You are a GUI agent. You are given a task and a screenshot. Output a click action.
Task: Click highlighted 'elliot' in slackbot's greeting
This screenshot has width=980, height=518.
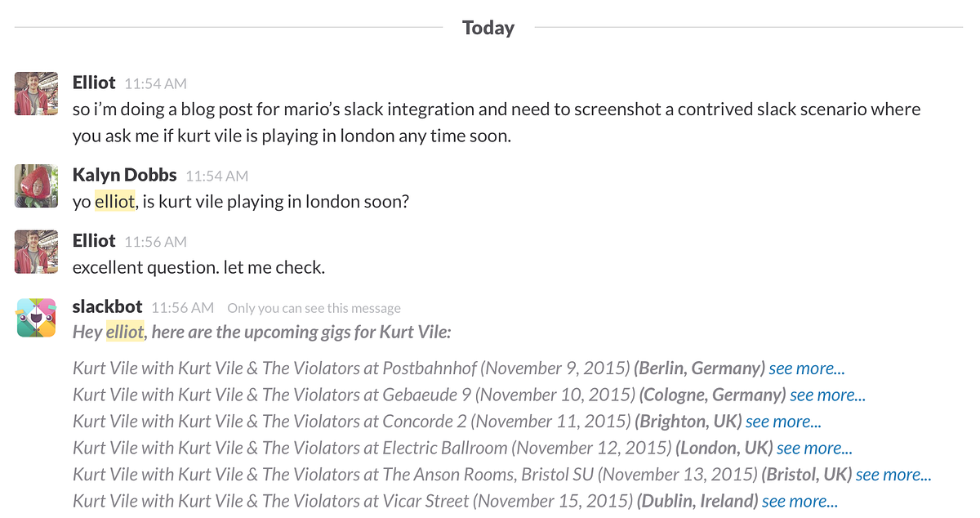(x=125, y=332)
